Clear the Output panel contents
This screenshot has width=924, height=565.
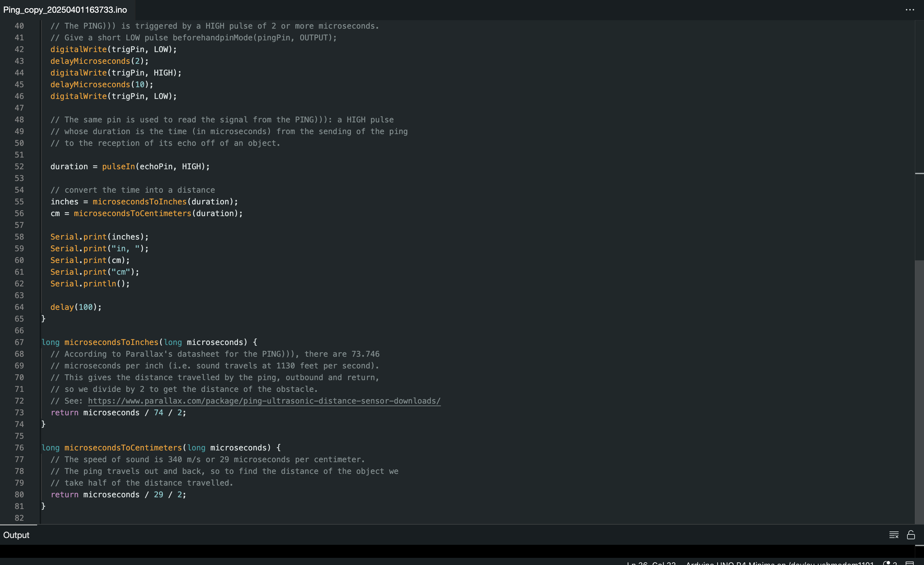click(894, 535)
